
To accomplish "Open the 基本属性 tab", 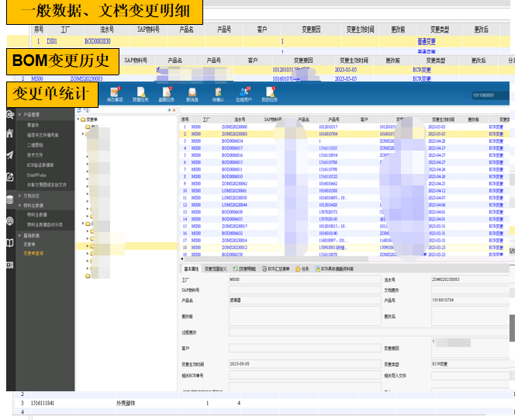I will tap(191, 269).
